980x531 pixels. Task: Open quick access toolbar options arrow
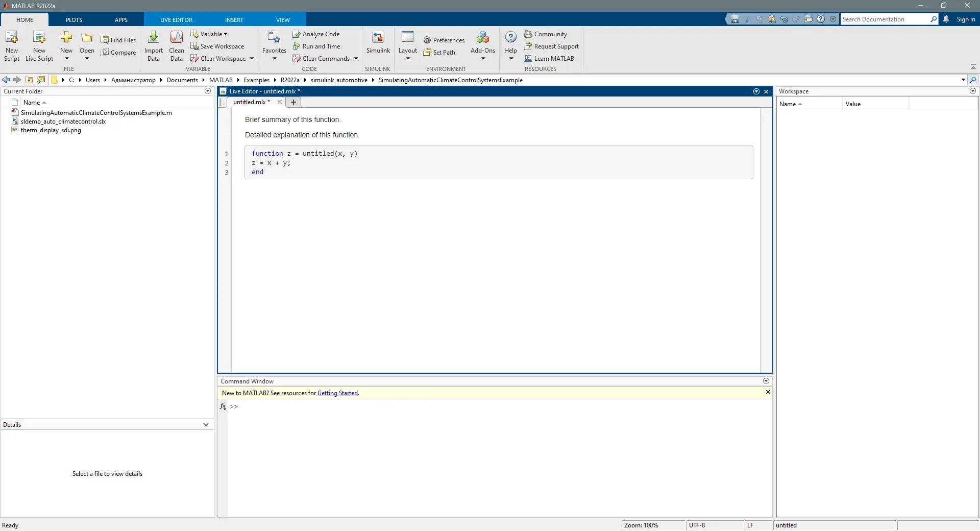click(x=833, y=19)
